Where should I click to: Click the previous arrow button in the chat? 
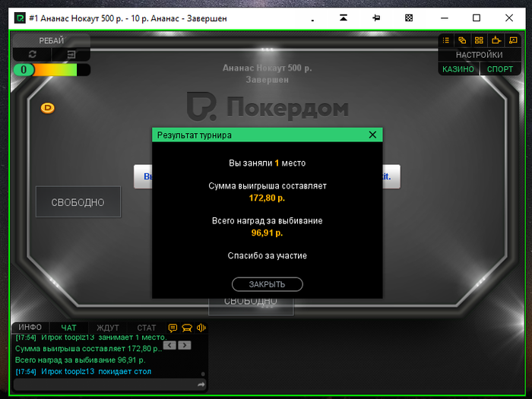tap(169, 345)
